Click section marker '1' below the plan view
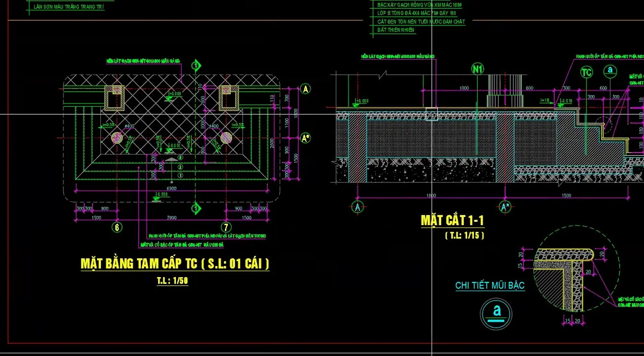This screenshot has width=644, height=356. pos(196,208)
